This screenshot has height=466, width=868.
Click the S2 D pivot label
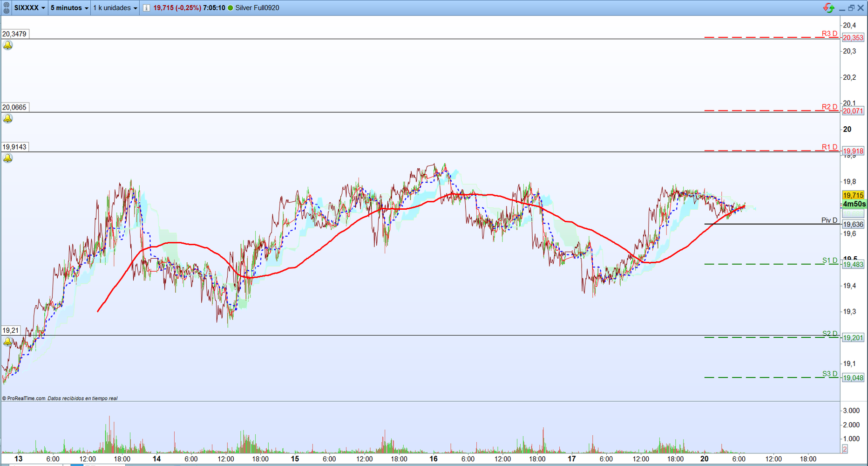coord(830,333)
